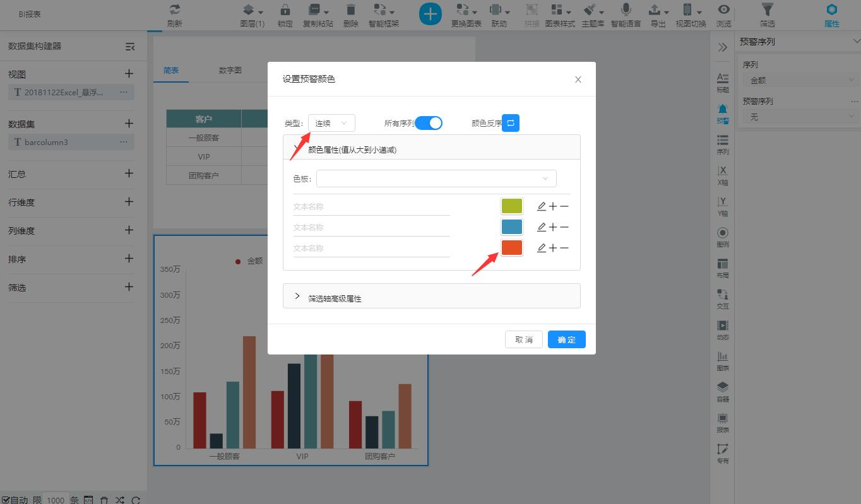Add a new 视图 with plus
Screen dimensions: 861x504
point(129,74)
